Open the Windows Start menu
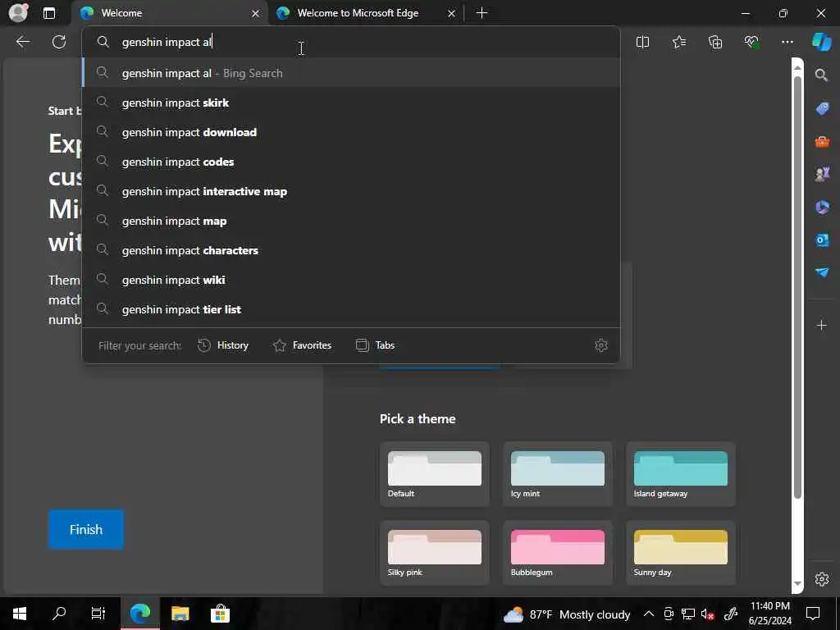The image size is (840, 630). tap(20, 614)
